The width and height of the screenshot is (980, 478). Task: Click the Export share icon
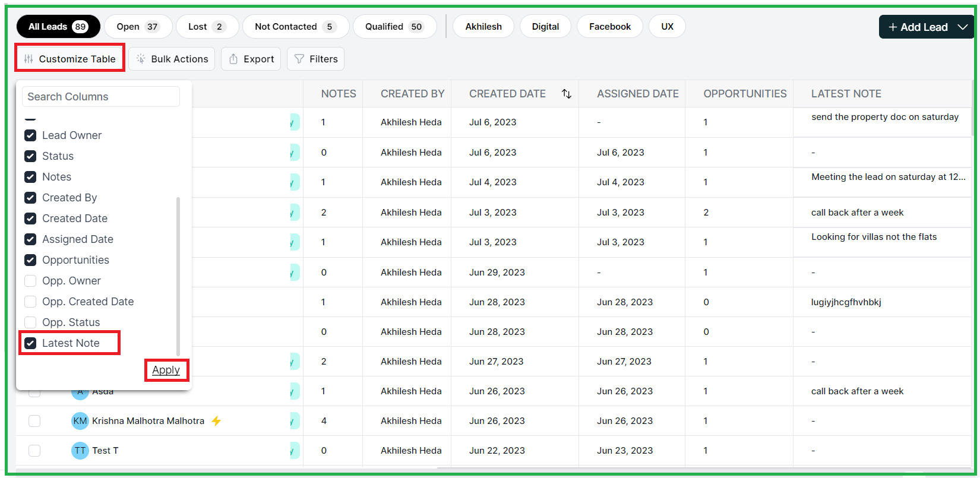pyautogui.click(x=233, y=59)
